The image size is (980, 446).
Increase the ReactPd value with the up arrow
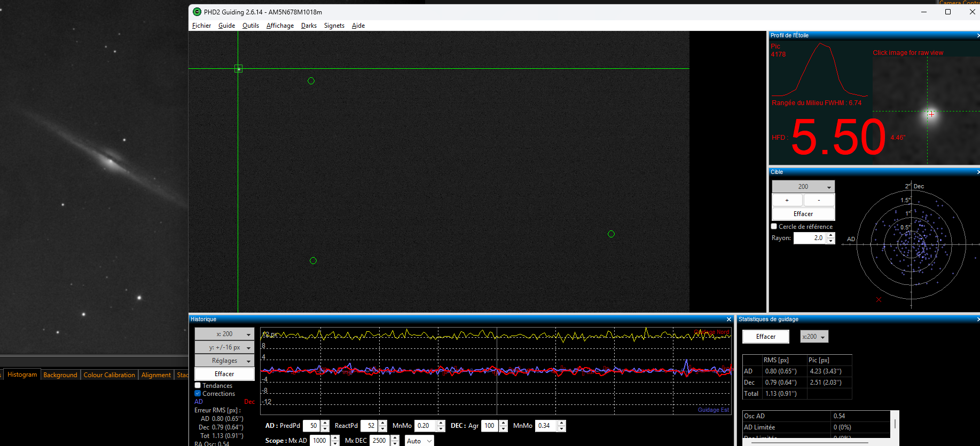tap(382, 423)
